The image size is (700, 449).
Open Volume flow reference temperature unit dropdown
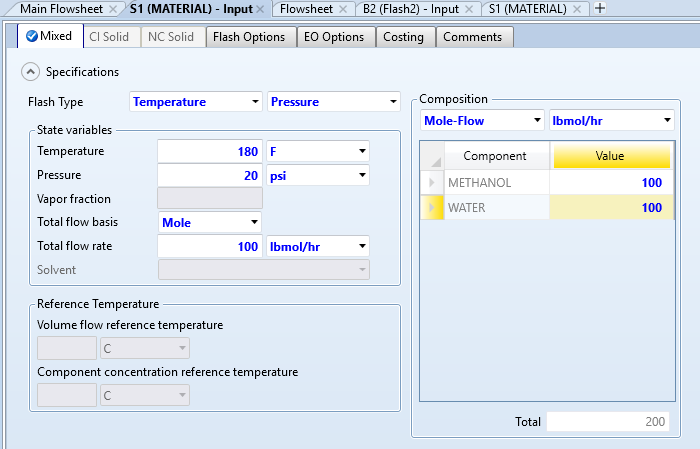[x=145, y=348]
